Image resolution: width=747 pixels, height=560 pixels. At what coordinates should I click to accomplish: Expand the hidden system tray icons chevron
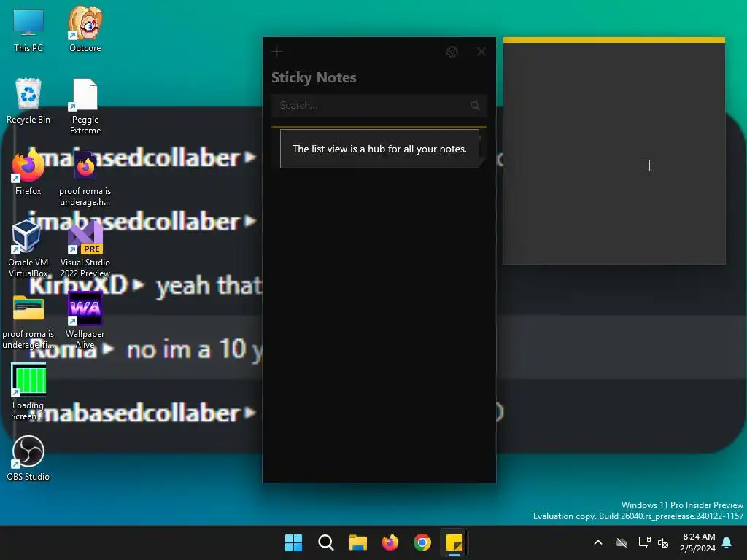(x=598, y=542)
